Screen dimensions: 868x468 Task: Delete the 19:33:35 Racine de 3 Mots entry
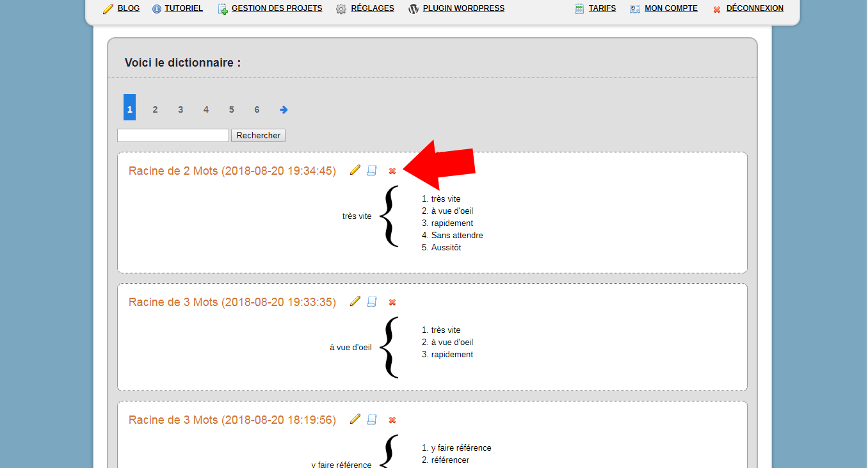392,302
